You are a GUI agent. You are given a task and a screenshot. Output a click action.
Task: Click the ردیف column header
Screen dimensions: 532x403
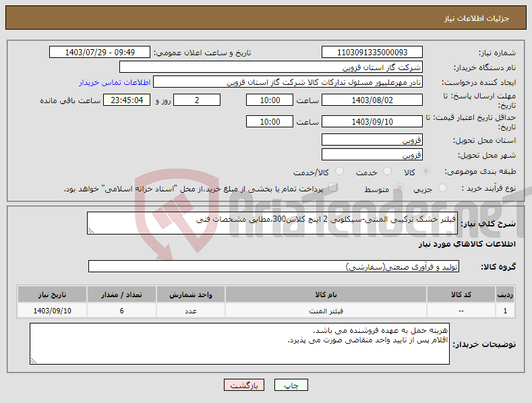(505, 294)
